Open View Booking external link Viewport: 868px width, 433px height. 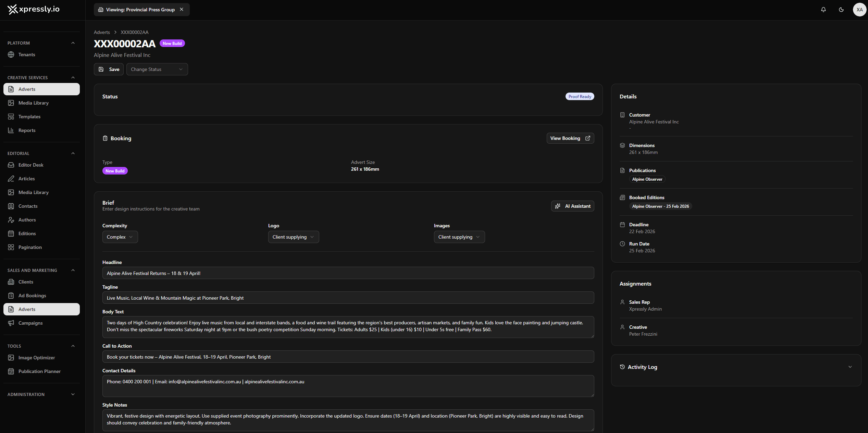click(x=570, y=138)
